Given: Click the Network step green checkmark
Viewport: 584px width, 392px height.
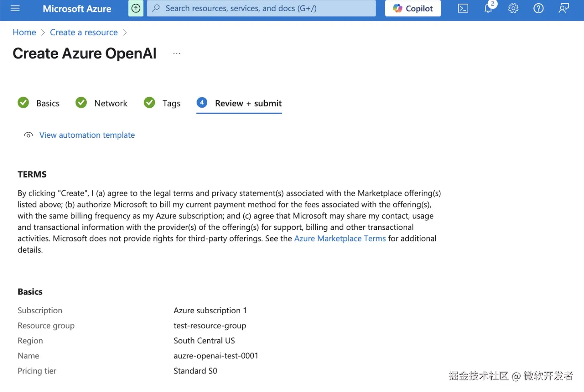Looking at the screenshot, I should [81, 103].
